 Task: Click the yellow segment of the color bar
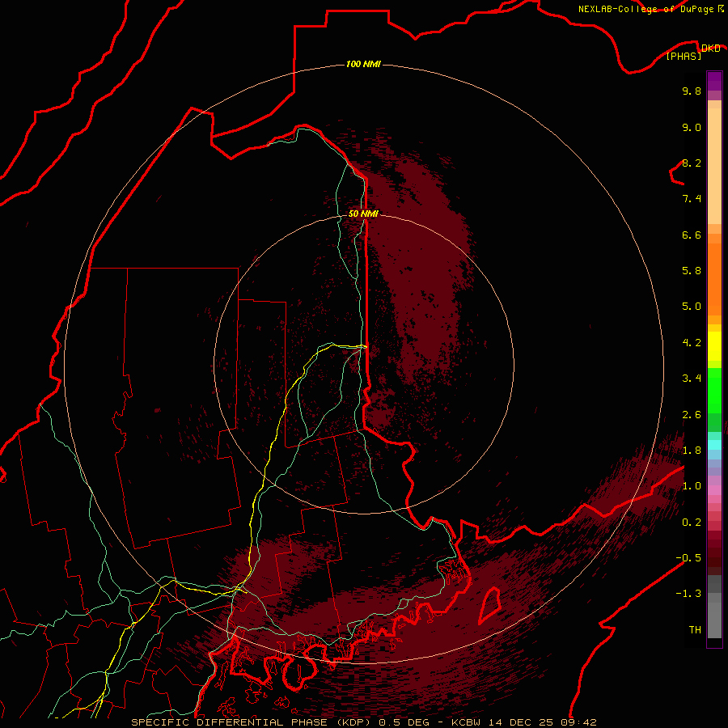[x=714, y=346]
